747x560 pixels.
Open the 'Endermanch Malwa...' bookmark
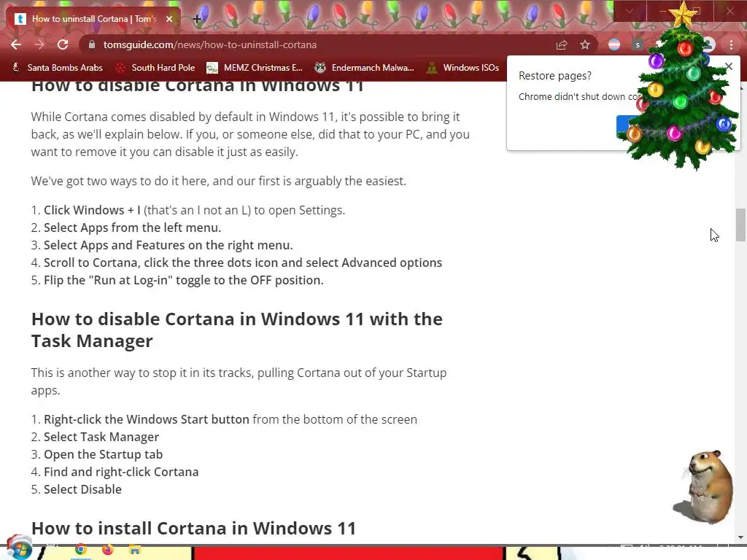[365, 68]
